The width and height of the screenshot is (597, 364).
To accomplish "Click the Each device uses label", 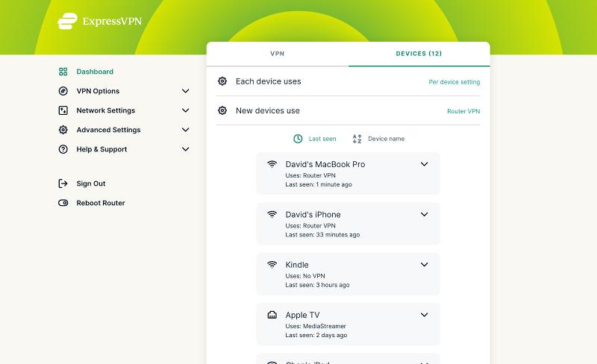I will (x=269, y=81).
